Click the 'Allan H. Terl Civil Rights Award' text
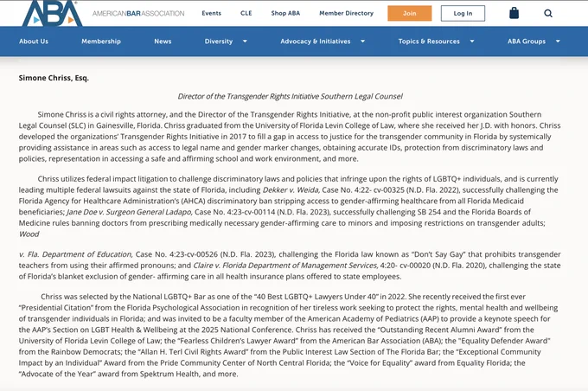Image resolution: width=588 pixels, height=391 pixels. [192, 352]
